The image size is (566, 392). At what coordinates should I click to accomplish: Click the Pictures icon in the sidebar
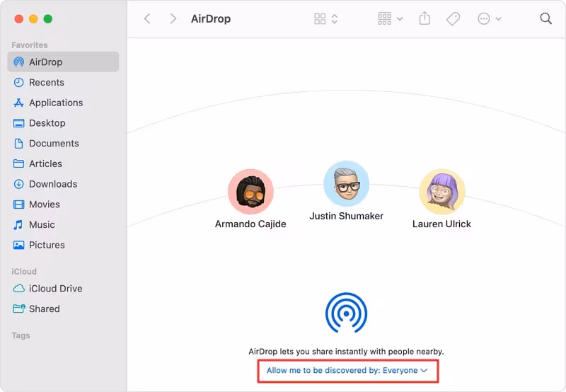[19, 245]
